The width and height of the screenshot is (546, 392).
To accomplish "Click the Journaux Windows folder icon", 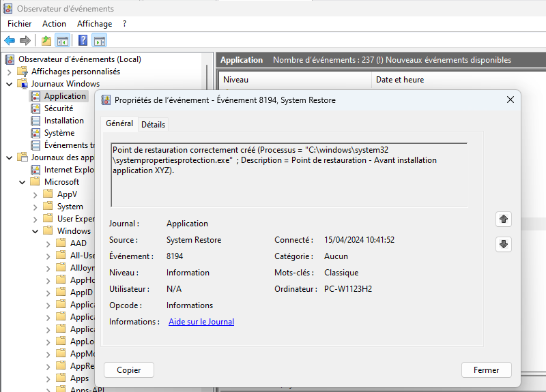I will coord(23,84).
